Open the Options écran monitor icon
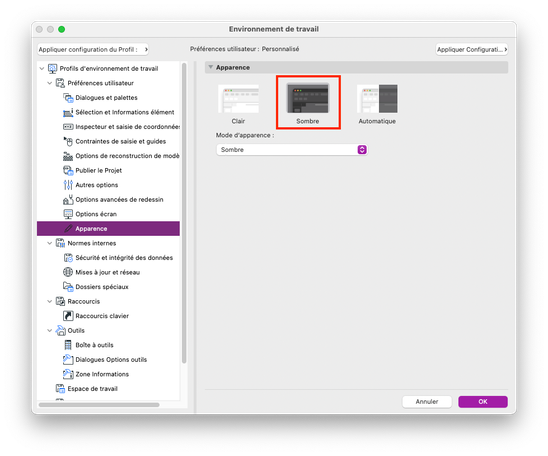 tap(68, 214)
